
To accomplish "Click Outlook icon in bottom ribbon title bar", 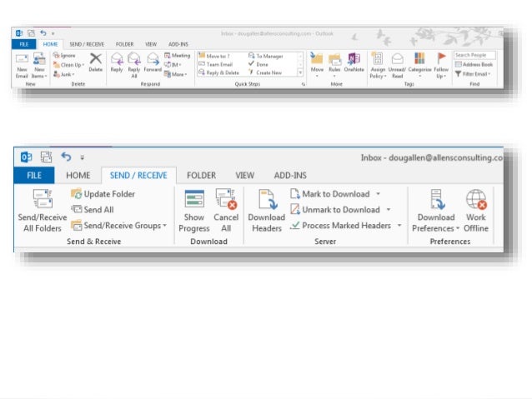I will point(26,157).
